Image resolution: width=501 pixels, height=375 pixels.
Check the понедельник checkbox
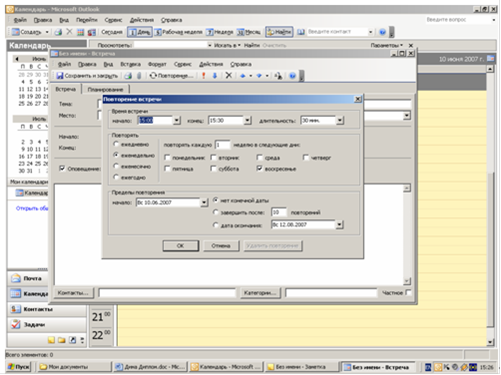167,157
